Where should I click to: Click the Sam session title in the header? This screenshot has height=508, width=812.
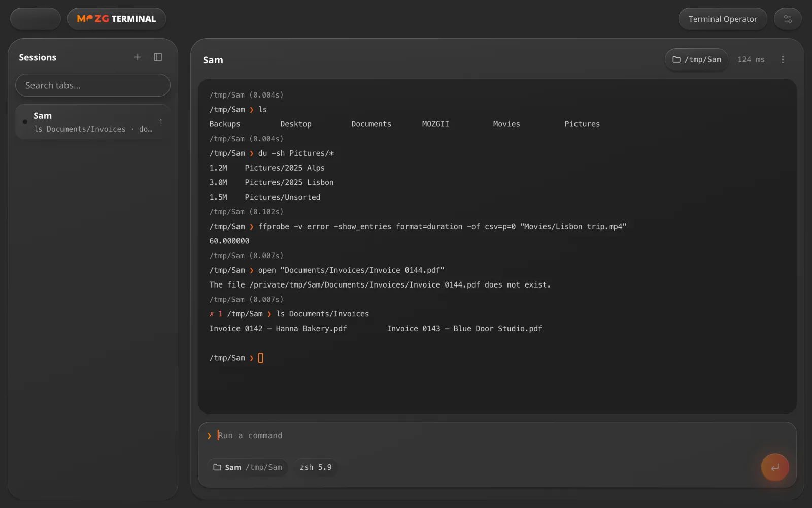pos(213,60)
